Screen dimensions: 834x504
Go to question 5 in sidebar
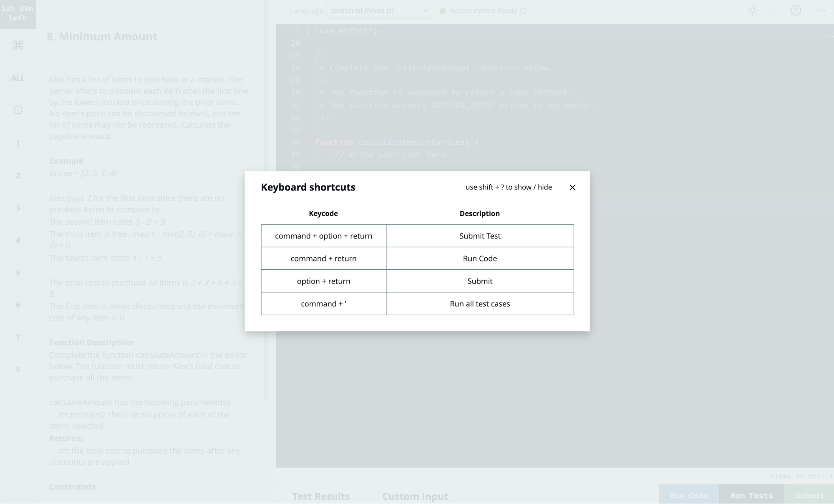pos(18,272)
